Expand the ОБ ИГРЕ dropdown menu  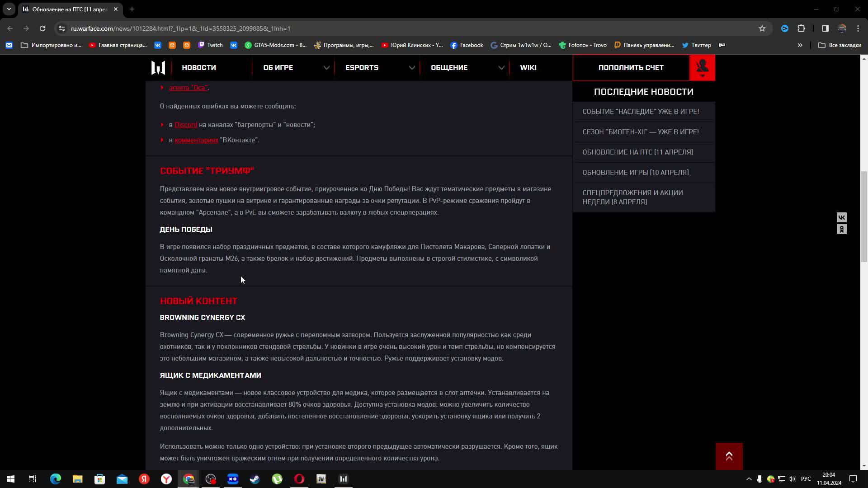tap(326, 68)
